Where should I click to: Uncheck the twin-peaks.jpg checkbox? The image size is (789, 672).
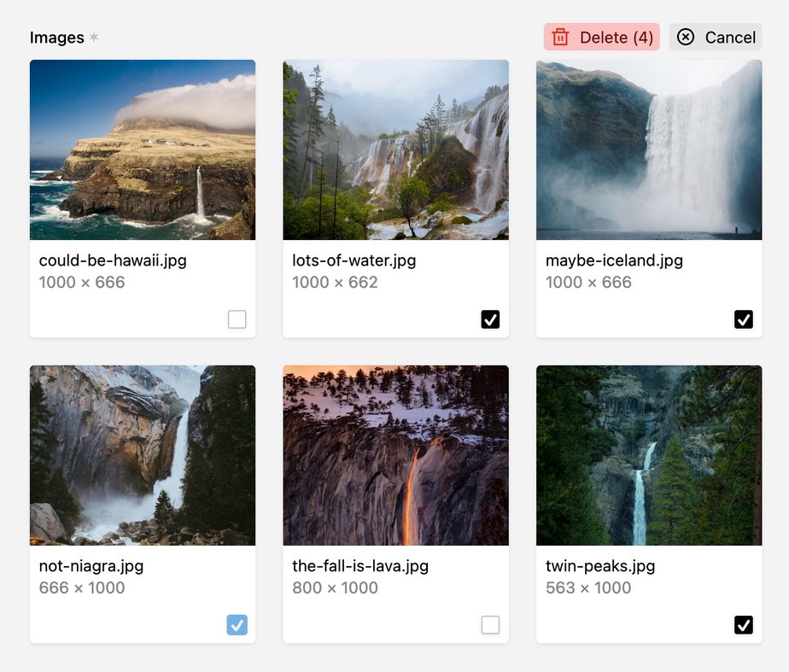(744, 625)
